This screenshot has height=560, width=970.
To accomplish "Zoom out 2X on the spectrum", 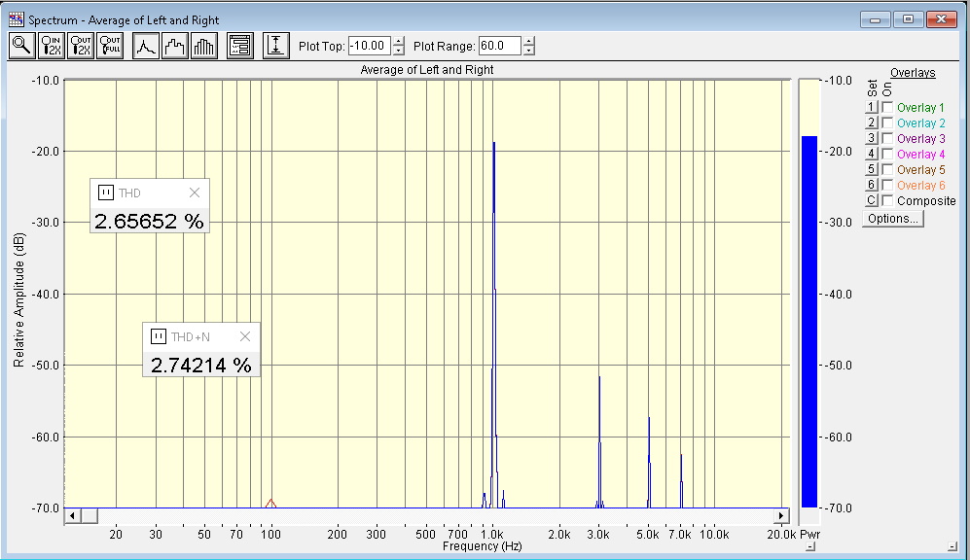I will [80, 46].
